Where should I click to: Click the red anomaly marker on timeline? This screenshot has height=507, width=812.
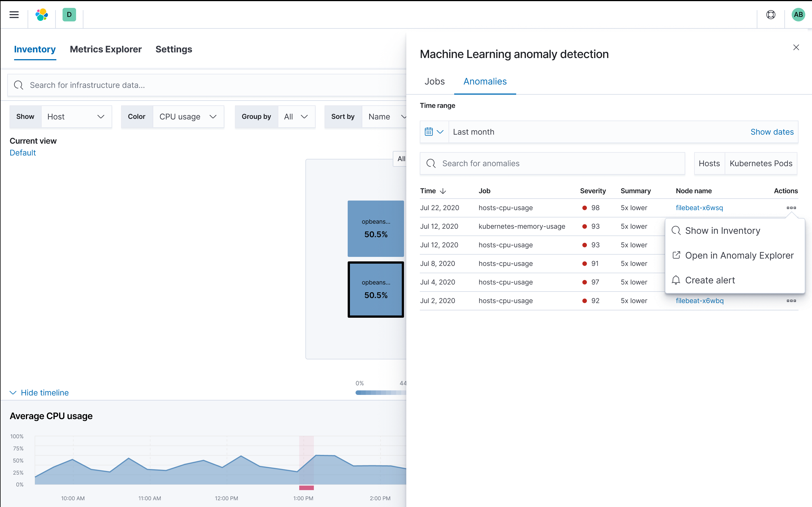[x=306, y=488]
